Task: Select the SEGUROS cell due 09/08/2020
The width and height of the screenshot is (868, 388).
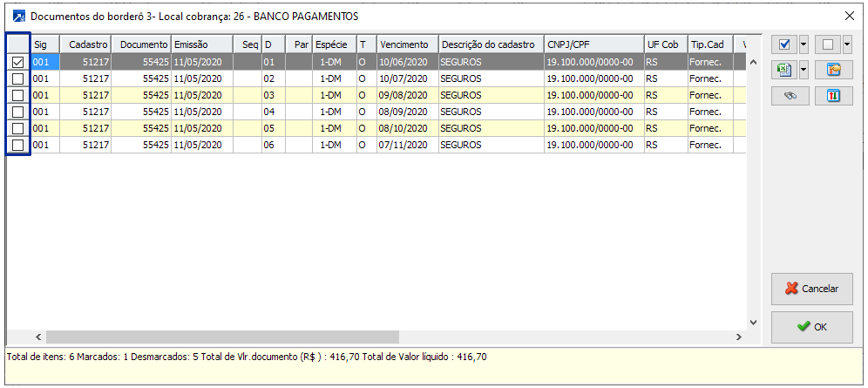Action: pyautogui.click(x=490, y=95)
